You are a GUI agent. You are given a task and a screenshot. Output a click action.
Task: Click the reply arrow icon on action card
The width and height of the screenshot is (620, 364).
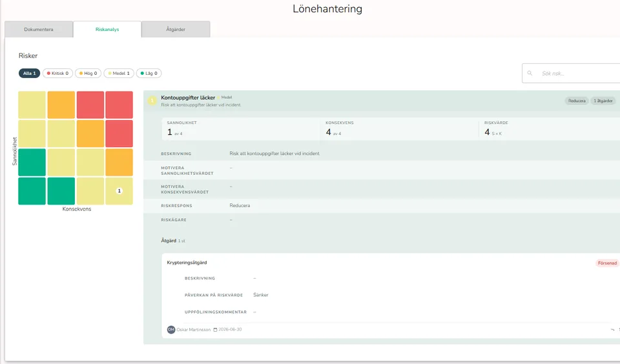tap(612, 330)
